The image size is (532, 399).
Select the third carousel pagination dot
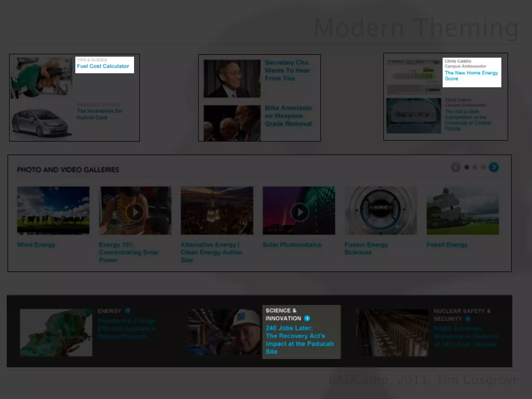click(x=483, y=167)
